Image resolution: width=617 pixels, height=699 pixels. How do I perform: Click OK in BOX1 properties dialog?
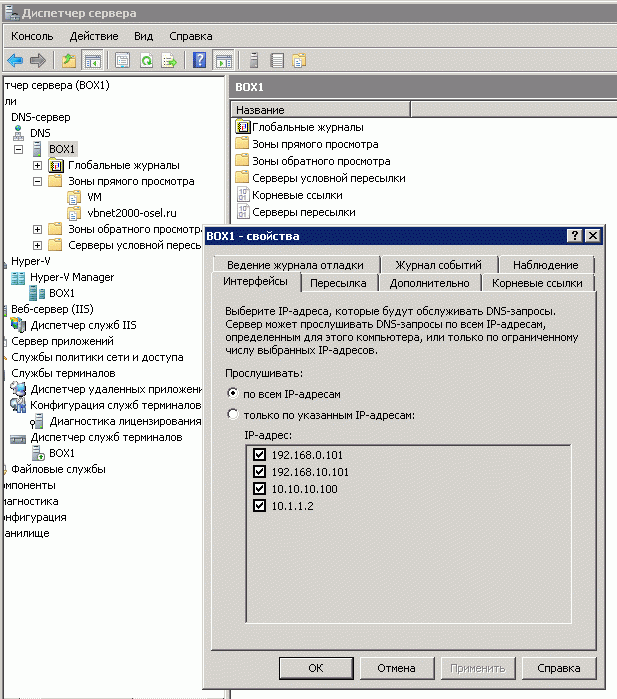click(x=316, y=668)
